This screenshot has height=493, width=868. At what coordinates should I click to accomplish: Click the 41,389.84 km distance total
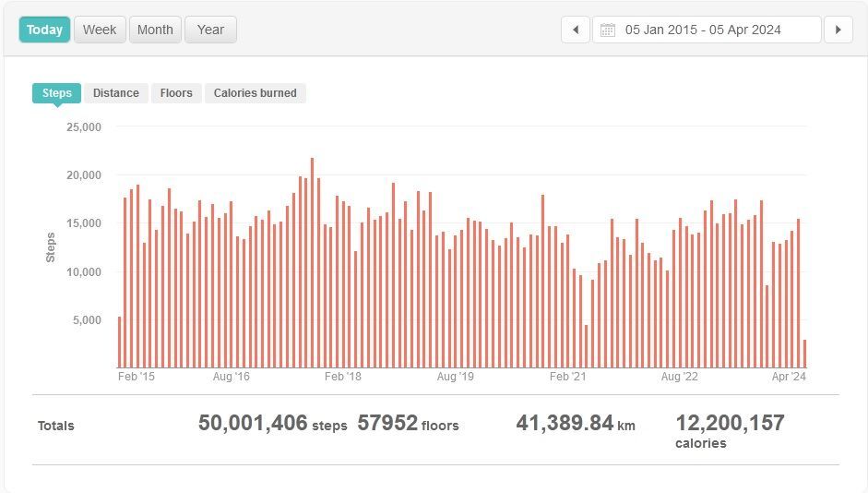[576, 424]
